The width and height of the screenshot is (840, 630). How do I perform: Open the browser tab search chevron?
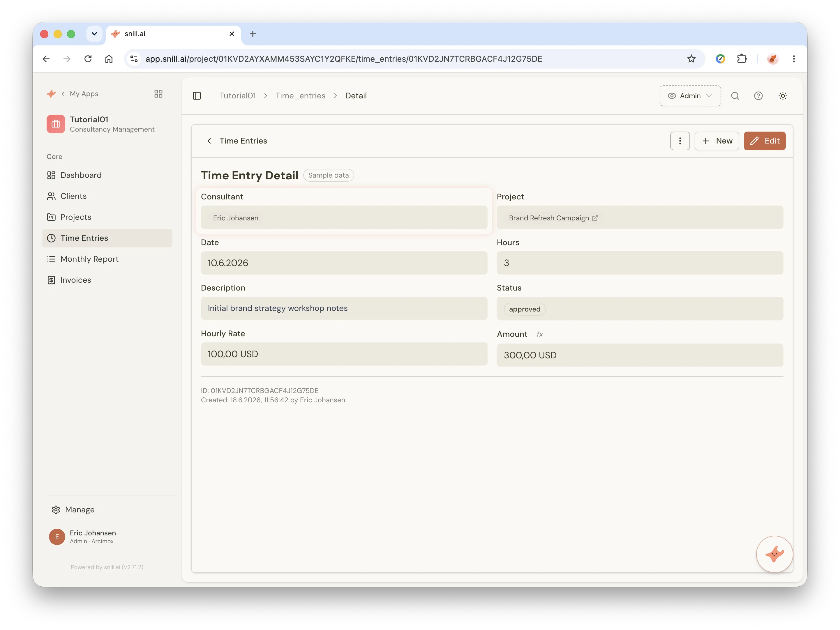[94, 34]
